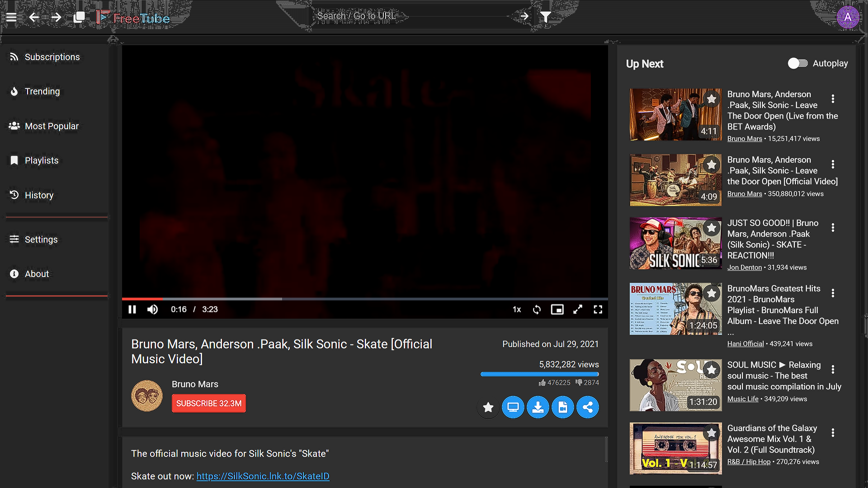The width and height of the screenshot is (868, 488).
Task: Share the current video
Action: tap(588, 407)
